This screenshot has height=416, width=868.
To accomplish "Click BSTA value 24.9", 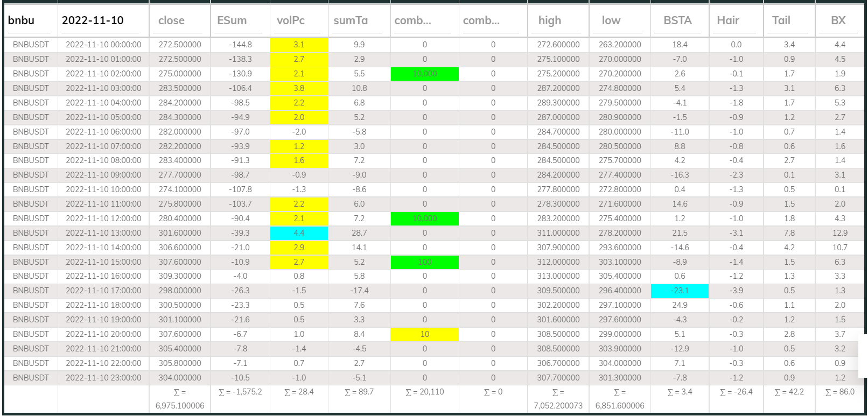I will (x=680, y=305).
